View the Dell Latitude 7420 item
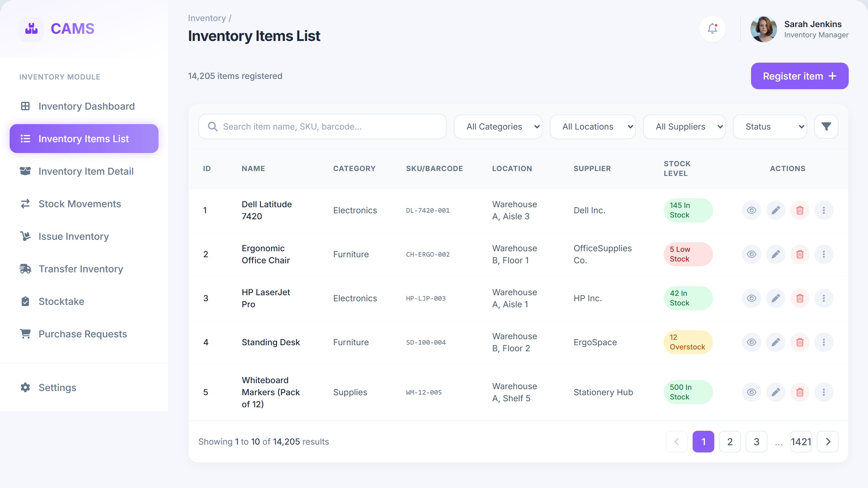 tap(751, 211)
